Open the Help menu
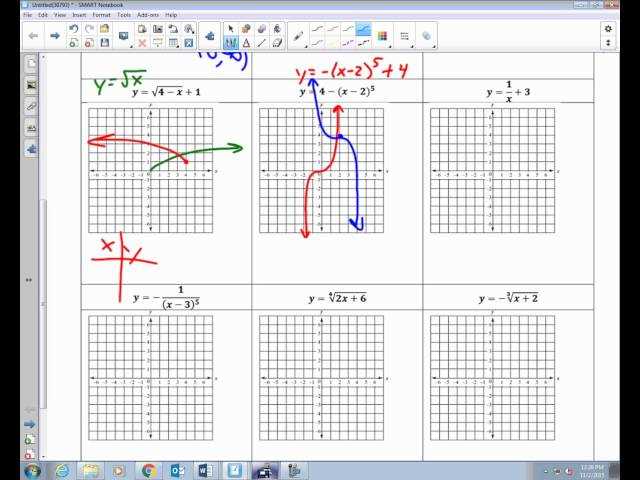 (x=171, y=15)
